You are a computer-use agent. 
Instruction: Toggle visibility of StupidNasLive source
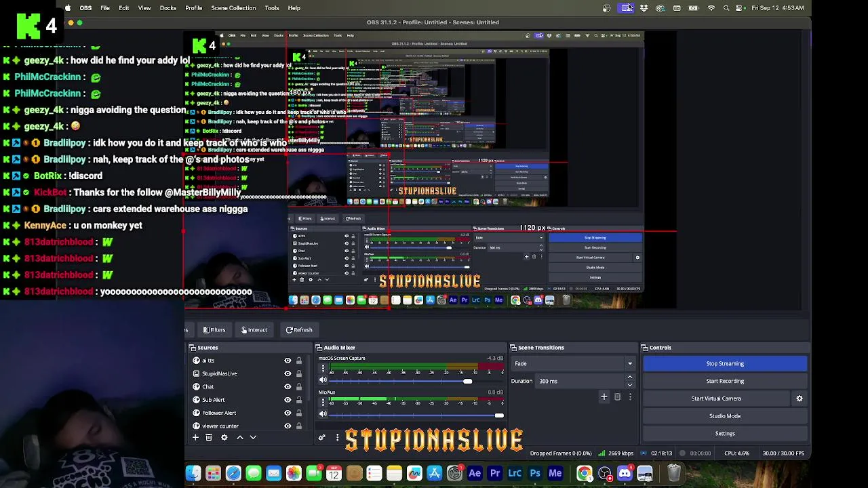click(x=288, y=373)
